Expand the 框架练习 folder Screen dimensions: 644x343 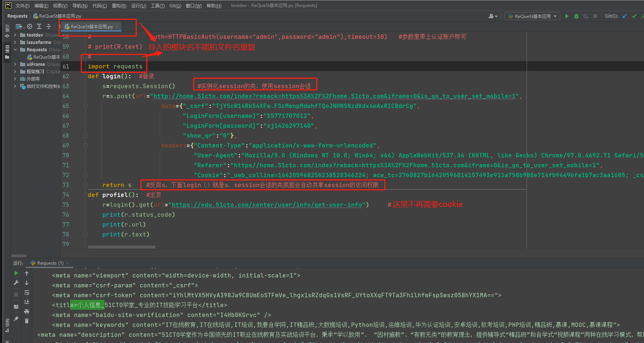point(15,71)
